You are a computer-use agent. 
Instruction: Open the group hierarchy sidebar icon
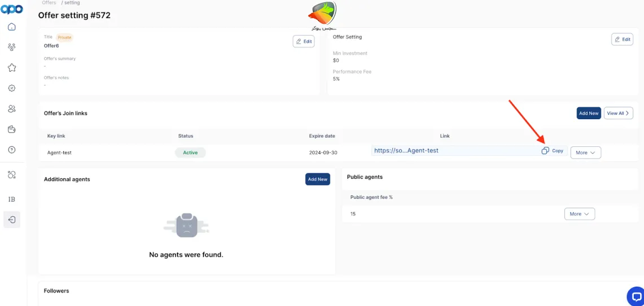(12, 47)
